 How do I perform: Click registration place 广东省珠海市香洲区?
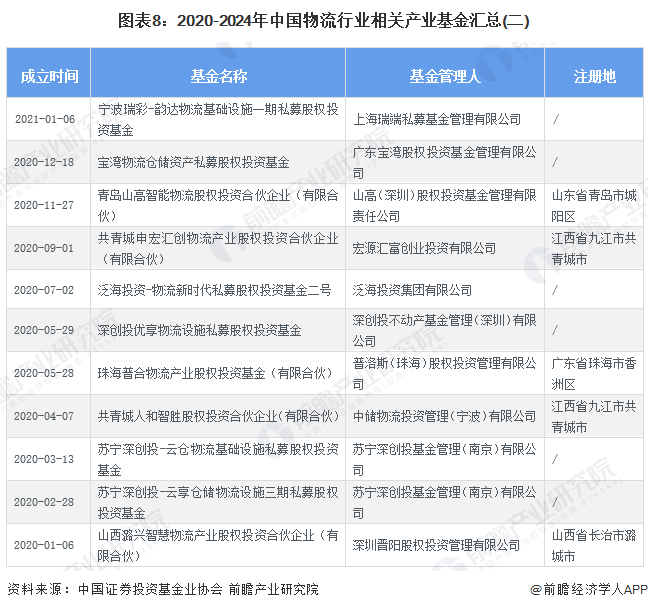[x=594, y=373]
